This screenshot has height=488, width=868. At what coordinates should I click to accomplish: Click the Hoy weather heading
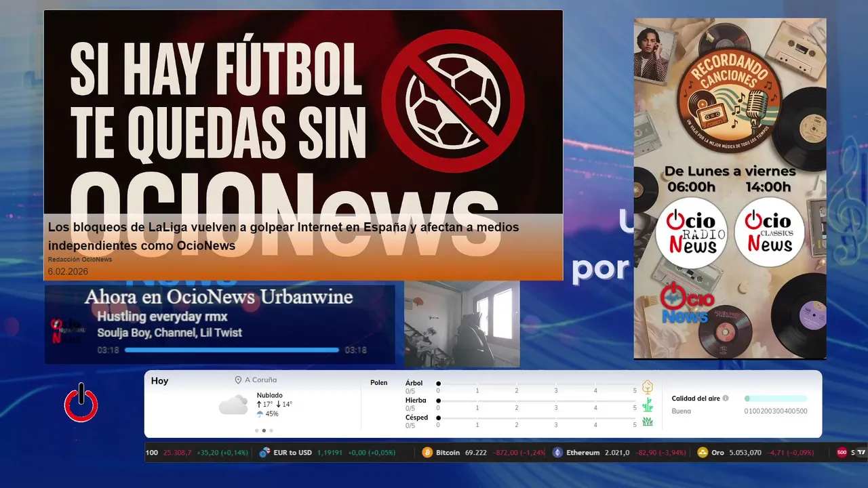click(159, 381)
